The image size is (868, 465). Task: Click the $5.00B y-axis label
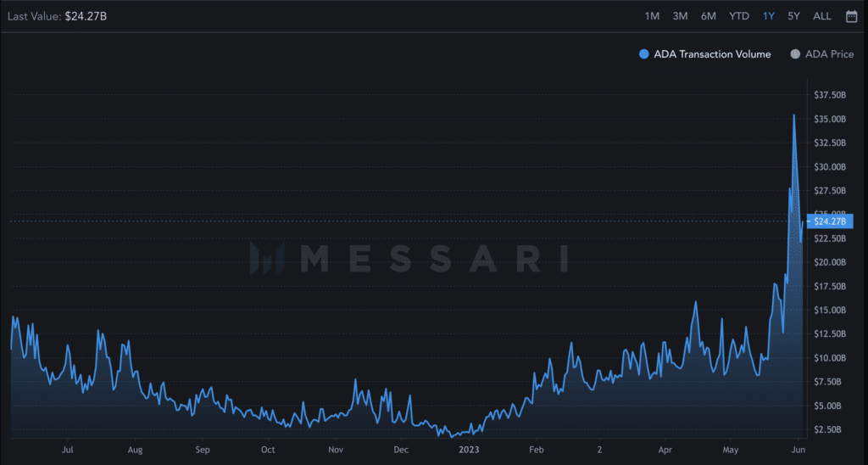(827, 406)
